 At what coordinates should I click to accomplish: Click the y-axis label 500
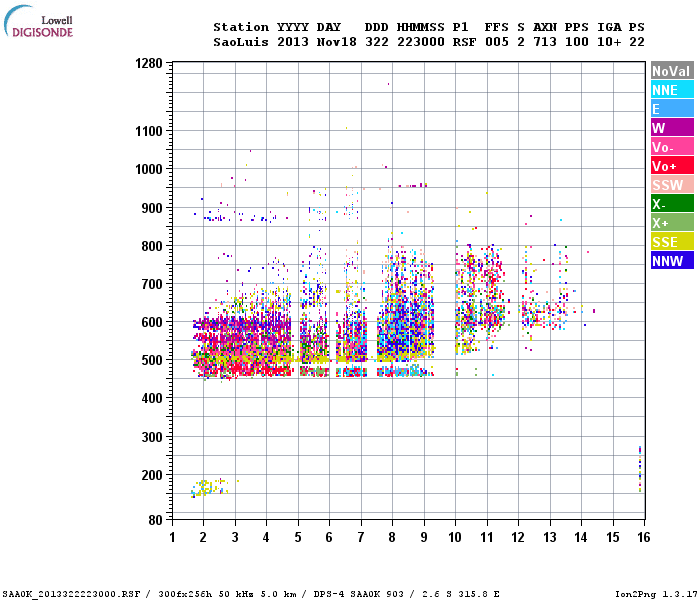pyautogui.click(x=152, y=360)
